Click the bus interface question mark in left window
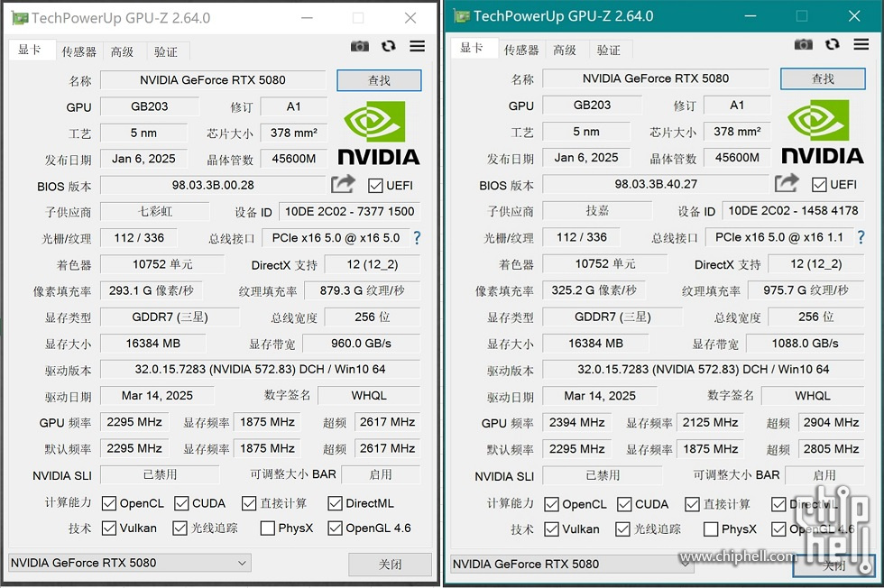Viewport: 884px width, 588px height. [x=417, y=238]
